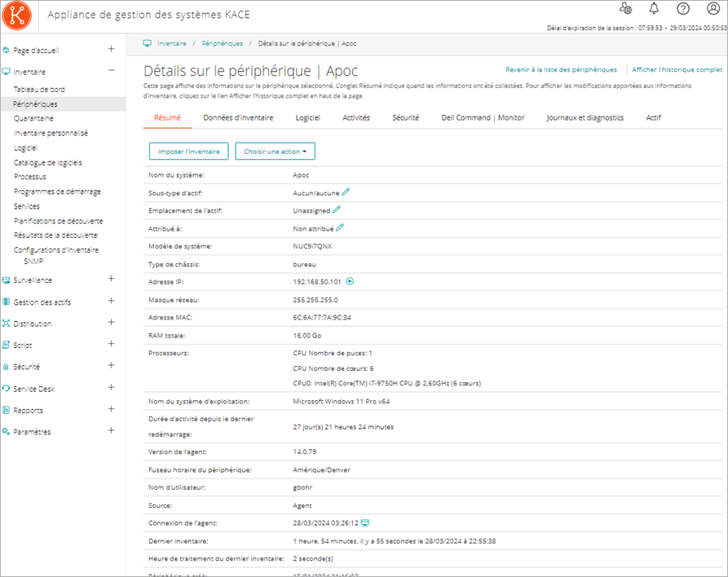Open the help question mark icon

tap(683, 9)
